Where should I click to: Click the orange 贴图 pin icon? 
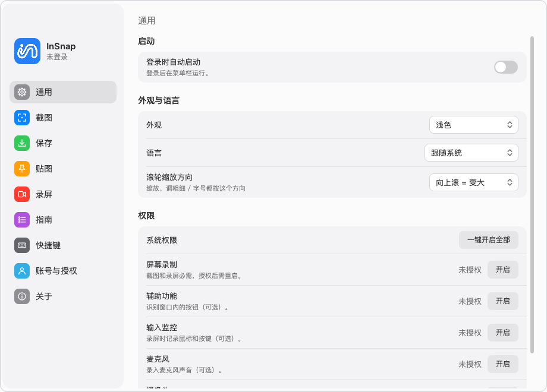pos(22,169)
